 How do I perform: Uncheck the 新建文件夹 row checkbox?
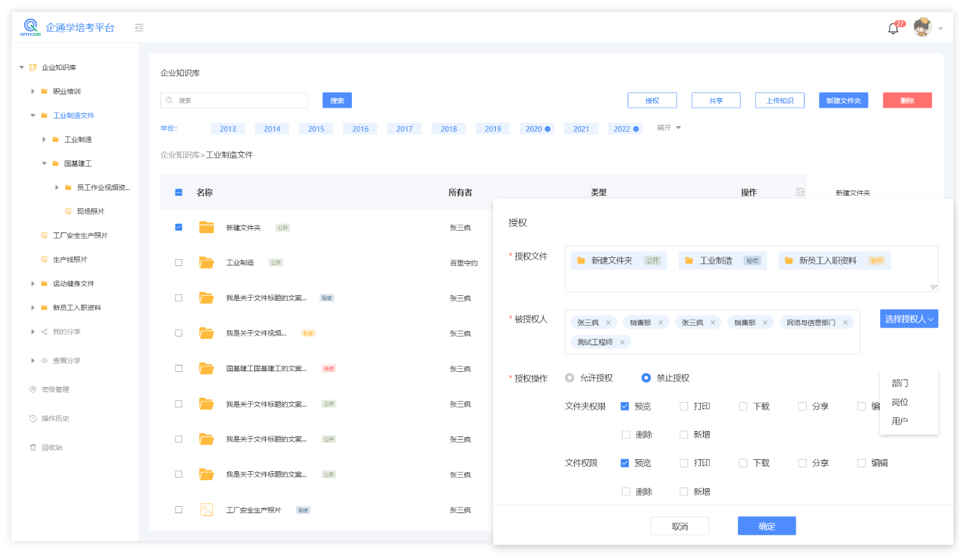click(179, 227)
